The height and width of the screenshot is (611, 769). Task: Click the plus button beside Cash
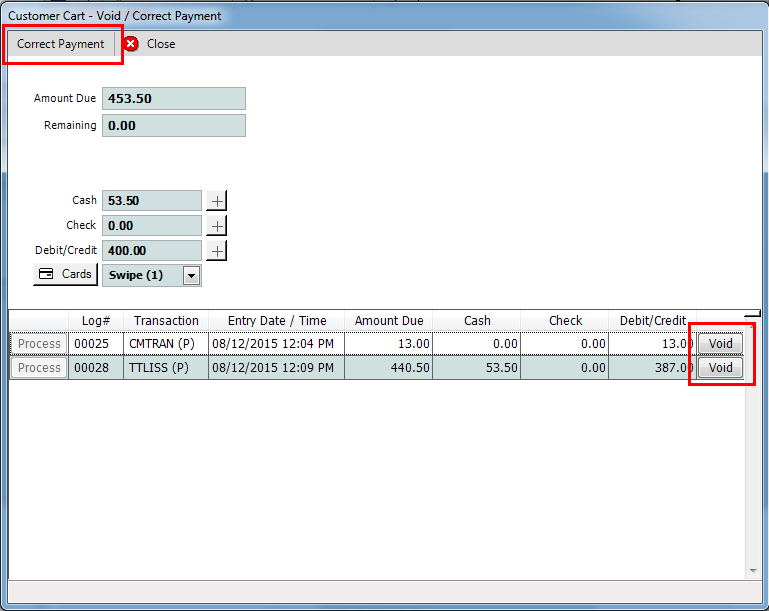tap(217, 201)
